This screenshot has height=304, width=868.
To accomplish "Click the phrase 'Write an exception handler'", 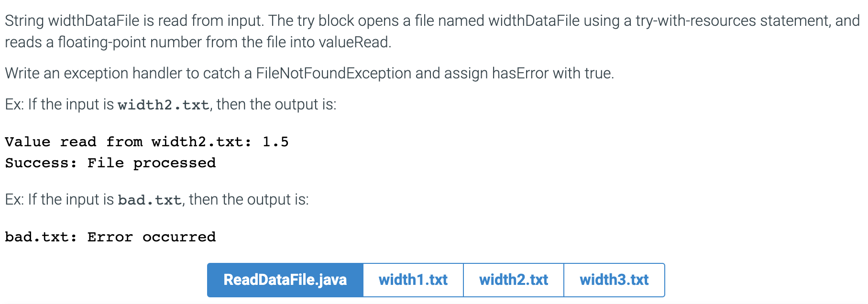I will [x=93, y=73].
